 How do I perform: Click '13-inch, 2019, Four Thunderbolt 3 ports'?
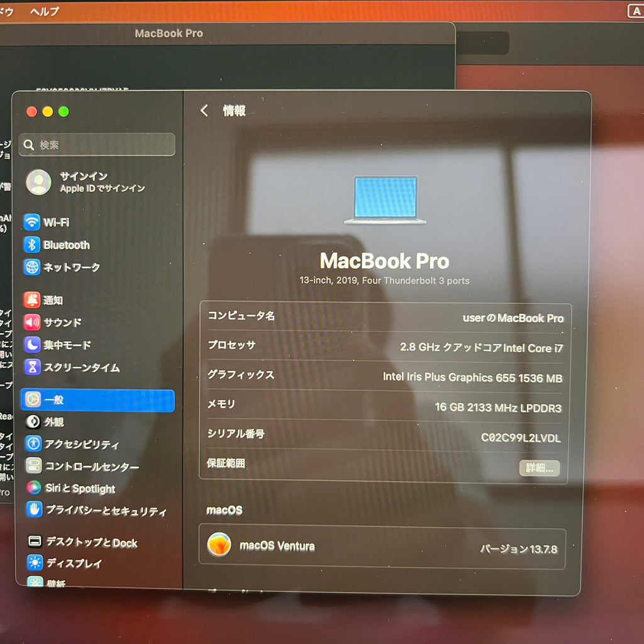click(x=384, y=280)
